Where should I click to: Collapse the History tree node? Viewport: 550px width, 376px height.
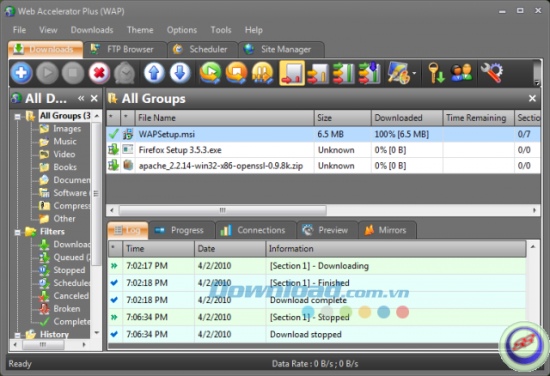17,335
